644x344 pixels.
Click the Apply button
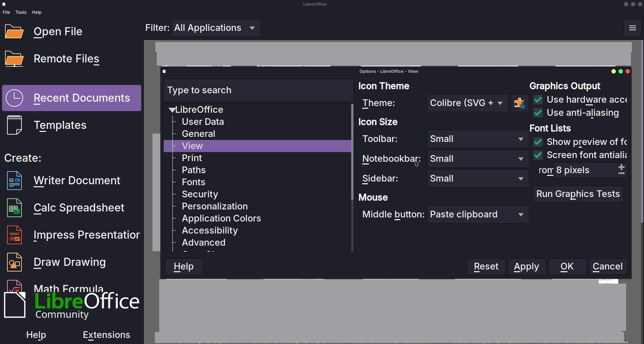526,266
